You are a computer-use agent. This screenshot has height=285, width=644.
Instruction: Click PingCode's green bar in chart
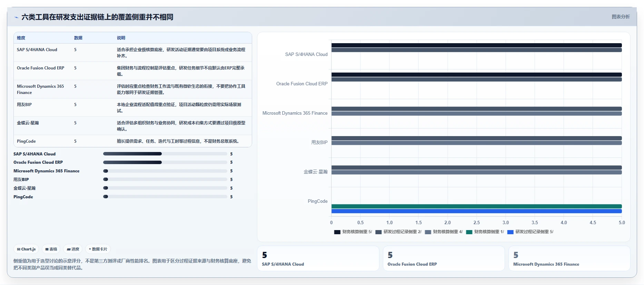point(476,206)
